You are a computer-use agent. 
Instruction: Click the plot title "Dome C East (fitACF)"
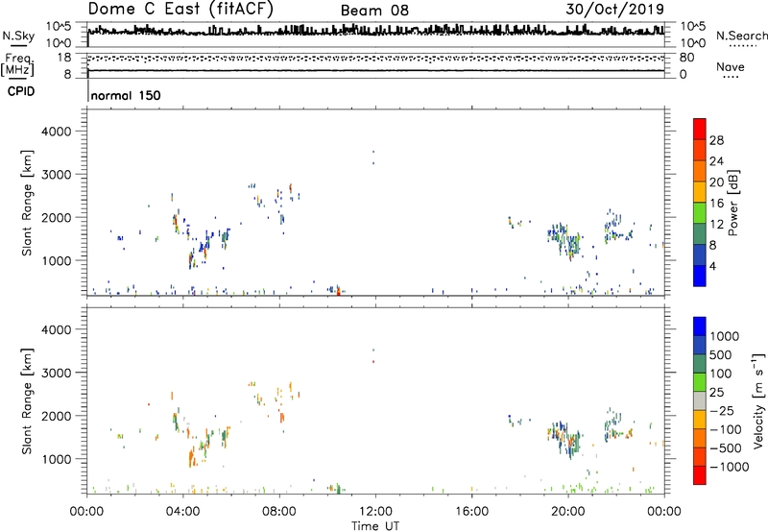click(x=180, y=10)
